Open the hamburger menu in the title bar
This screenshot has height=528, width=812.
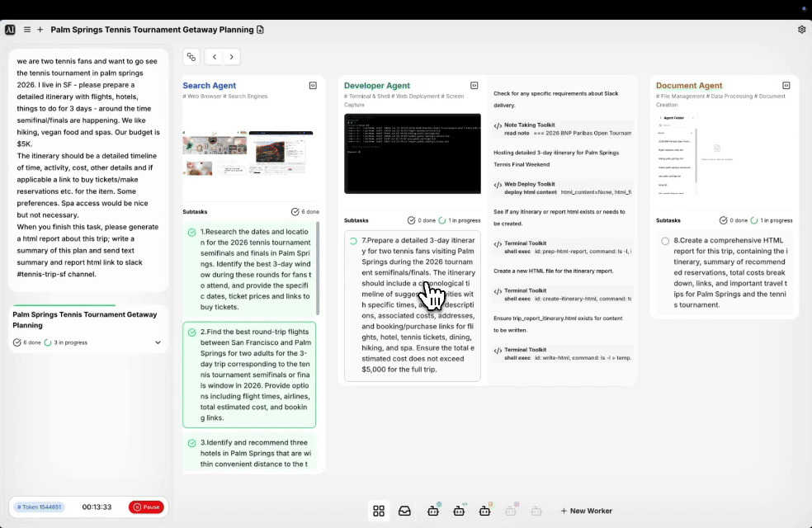[x=27, y=30]
